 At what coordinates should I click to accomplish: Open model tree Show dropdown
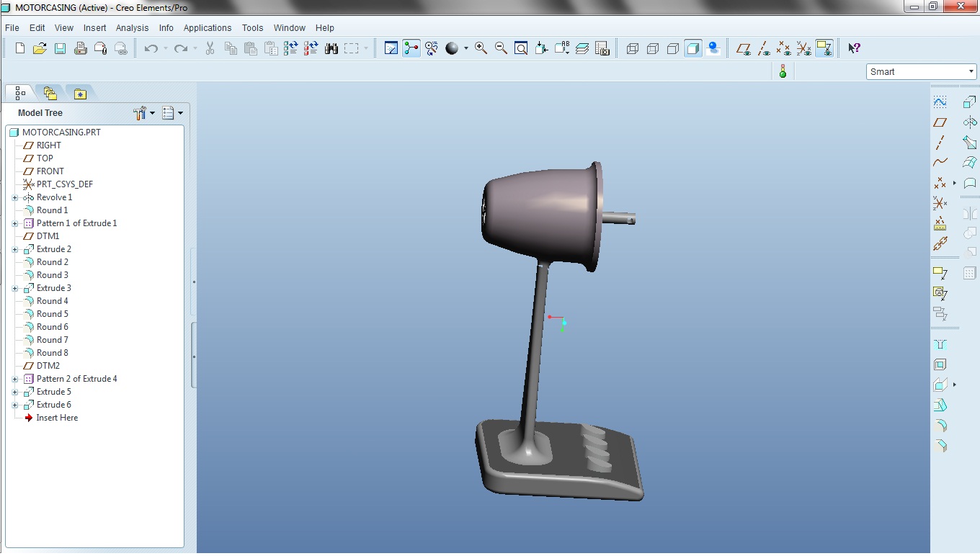172,113
